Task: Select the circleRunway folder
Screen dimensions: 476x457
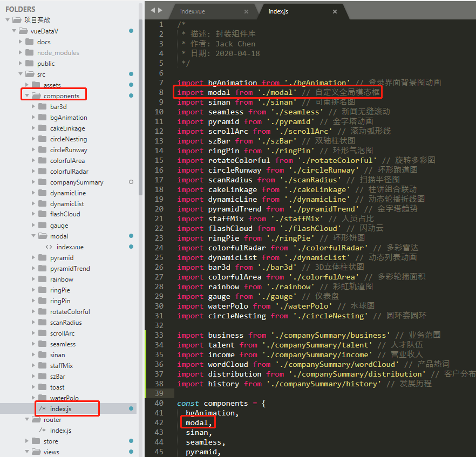Action: tap(69, 149)
